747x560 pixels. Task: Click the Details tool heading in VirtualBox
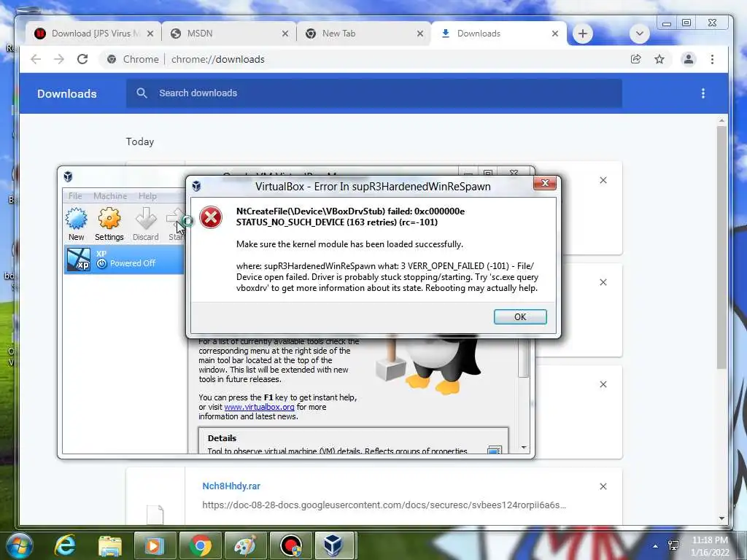(222, 438)
